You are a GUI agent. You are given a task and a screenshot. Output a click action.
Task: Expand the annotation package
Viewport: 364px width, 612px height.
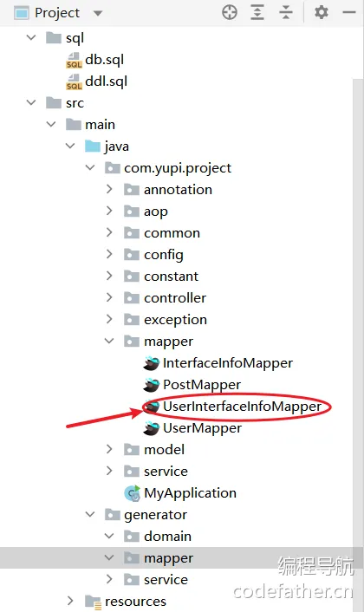(x=109, y=189)
